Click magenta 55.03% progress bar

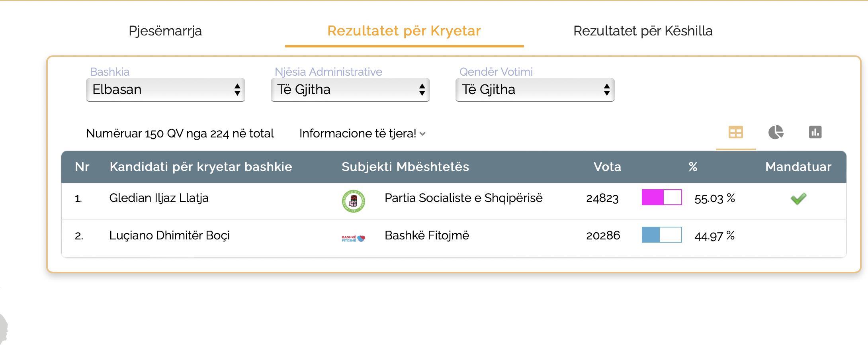pos(662,197)
